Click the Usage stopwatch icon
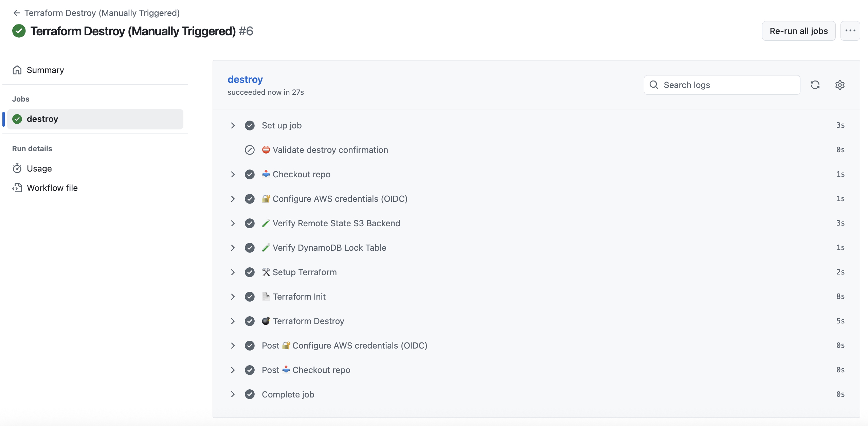 (17, 168)
